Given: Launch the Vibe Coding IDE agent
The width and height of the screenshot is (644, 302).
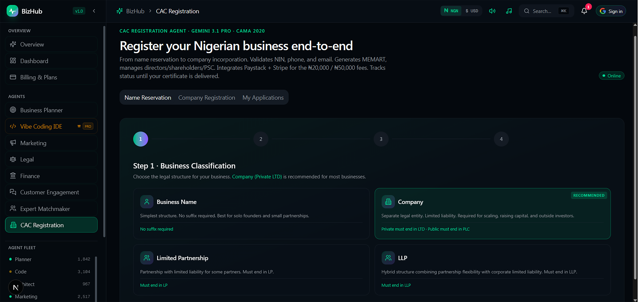Looking at the screenshot, I should [x=51, y=126].
